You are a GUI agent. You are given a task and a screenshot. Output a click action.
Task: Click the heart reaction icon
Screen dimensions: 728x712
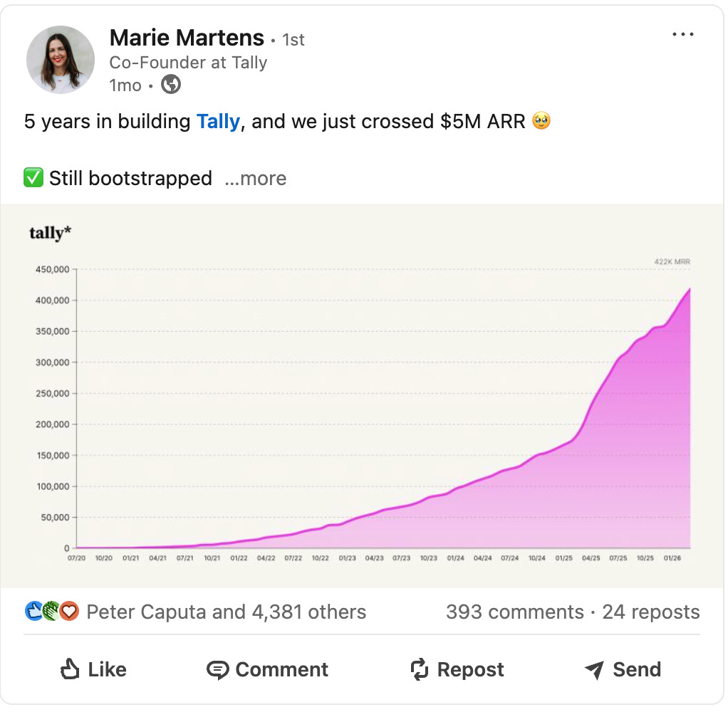[69, 612]
